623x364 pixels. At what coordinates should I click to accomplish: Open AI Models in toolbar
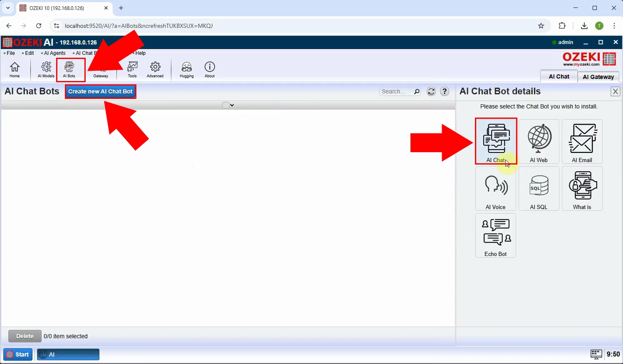[46, 69]
